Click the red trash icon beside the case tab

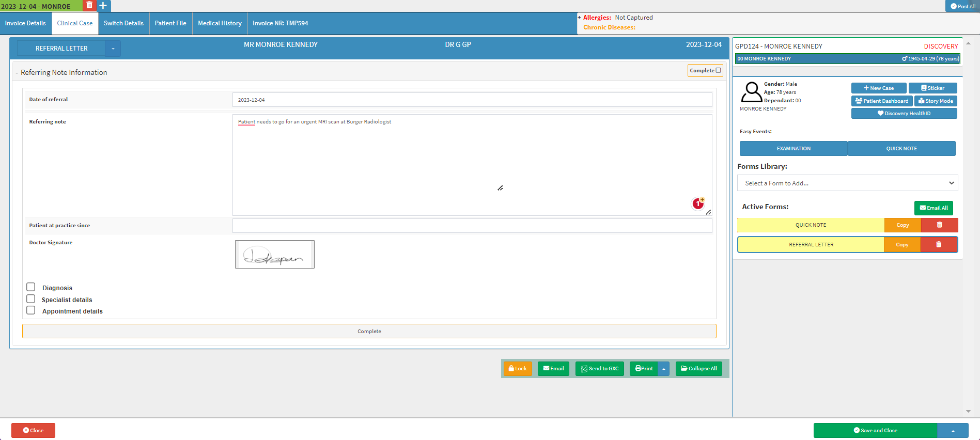point(89,5)
